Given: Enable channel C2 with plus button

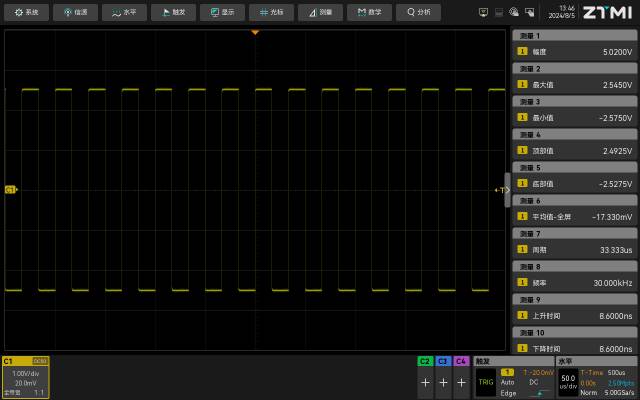Looking at the screenshot, I should 425,382.
